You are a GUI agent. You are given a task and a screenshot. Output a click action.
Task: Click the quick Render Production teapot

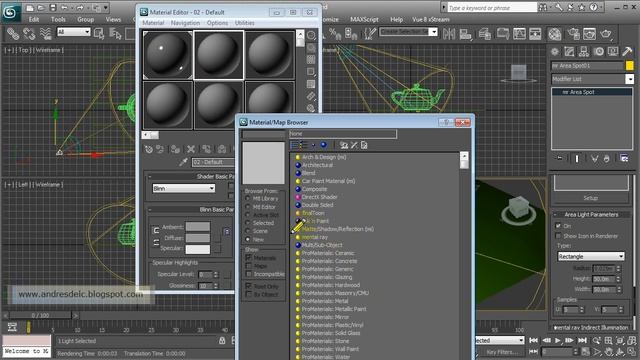[x=606, y=34]
